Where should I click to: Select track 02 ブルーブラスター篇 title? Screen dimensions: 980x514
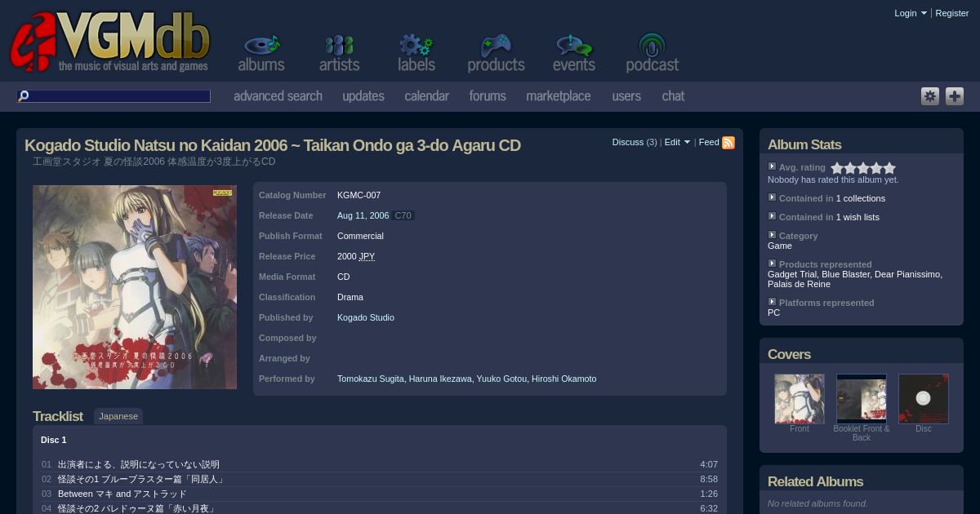(x=142, y=479)
